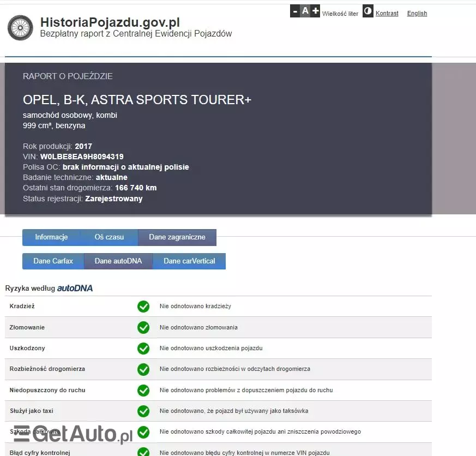Click the minus to decrease letter size
The image size is (476, 456).
(294, 10)
